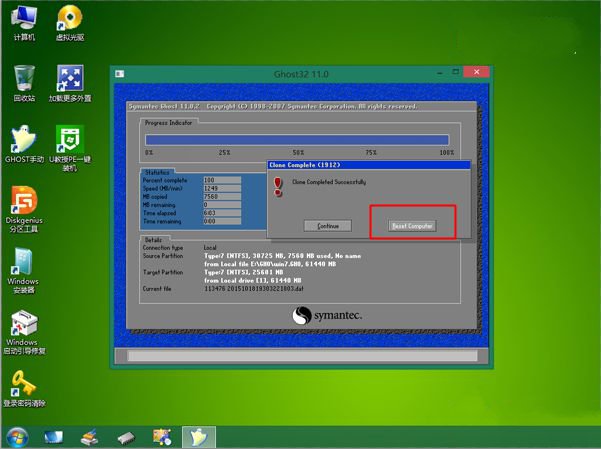Click the Clone Complete (1912) dialog title bar
601x449 pixels.
[368, 165]
